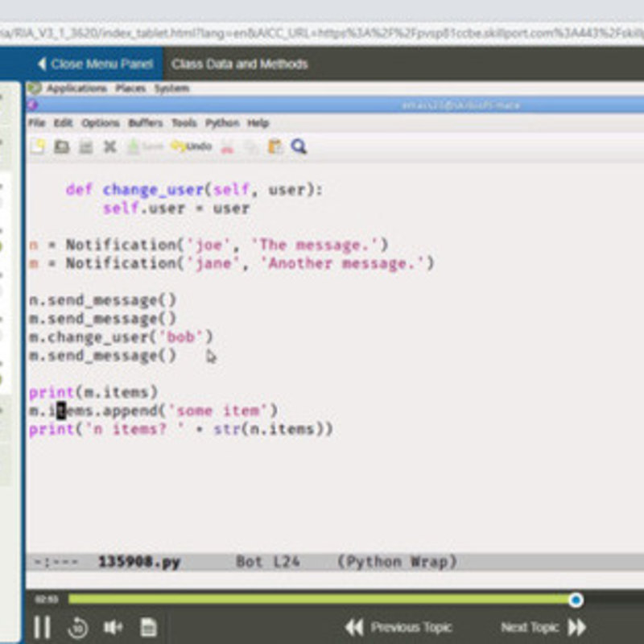Click 'def change_user(self, user):' line
Viewport: 644px width, 644px height.
[x=194, y=190]
